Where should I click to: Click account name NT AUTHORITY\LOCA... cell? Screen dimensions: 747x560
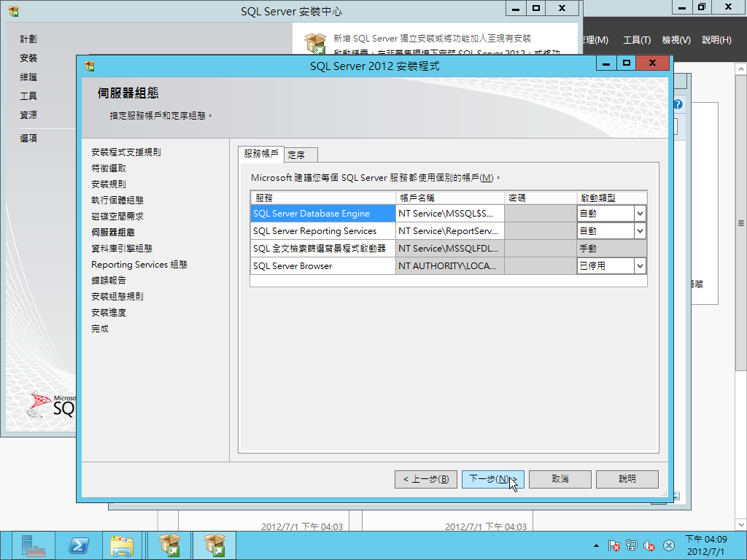click(449, 265)
